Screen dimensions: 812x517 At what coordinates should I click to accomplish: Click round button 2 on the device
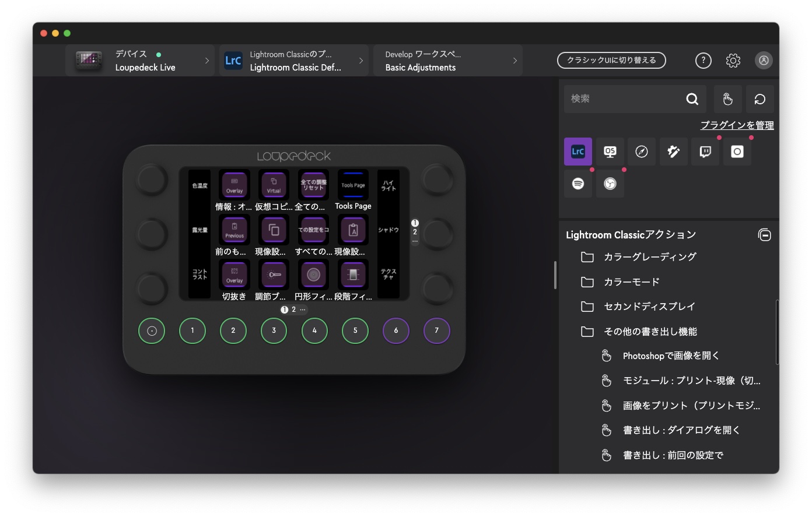[233, 330]
